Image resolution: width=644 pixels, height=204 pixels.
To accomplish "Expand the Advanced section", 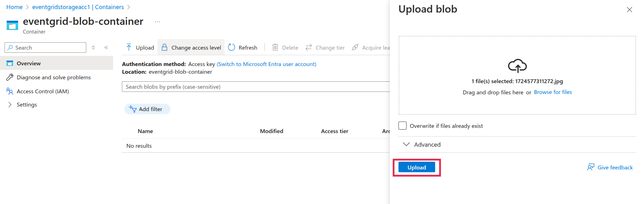I will click(406, 145).
